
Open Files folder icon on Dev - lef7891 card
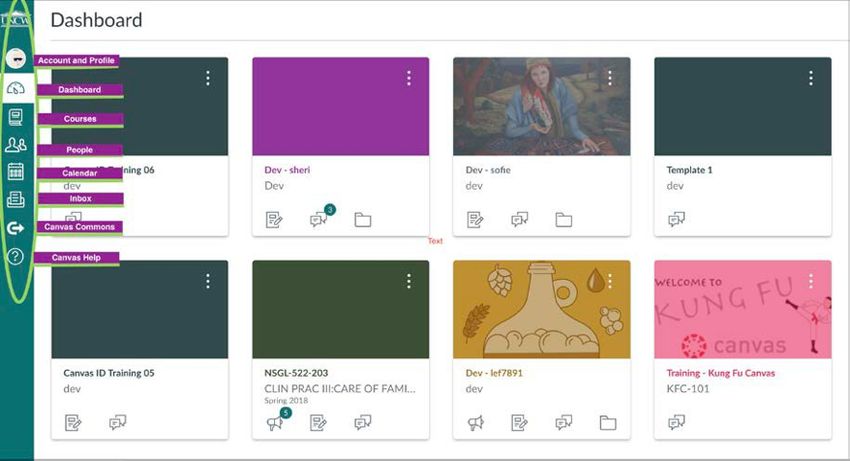(608, 422)
